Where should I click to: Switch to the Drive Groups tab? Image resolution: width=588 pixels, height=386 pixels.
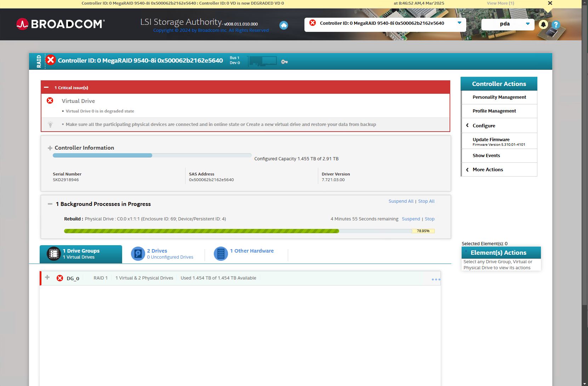pyautogui.click(x=81, y=254)
